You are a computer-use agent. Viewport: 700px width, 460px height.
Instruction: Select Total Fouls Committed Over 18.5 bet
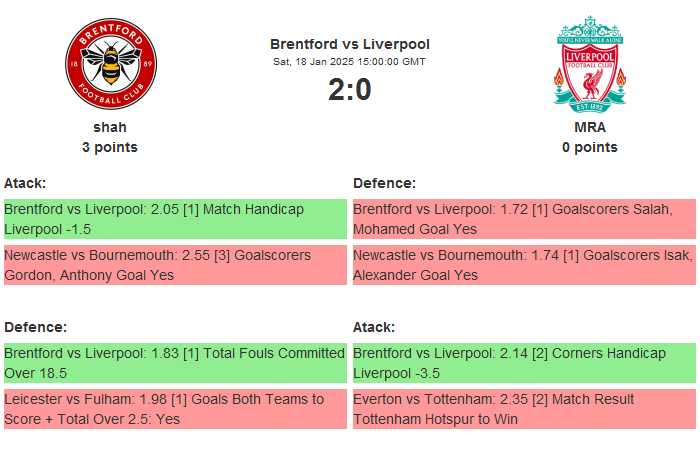point(174,363)
